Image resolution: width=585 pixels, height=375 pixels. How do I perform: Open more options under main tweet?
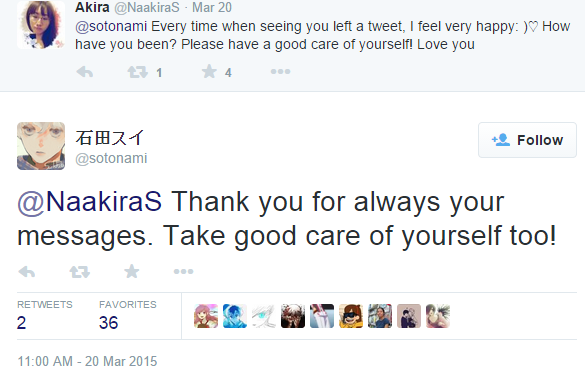coord(184,272)
